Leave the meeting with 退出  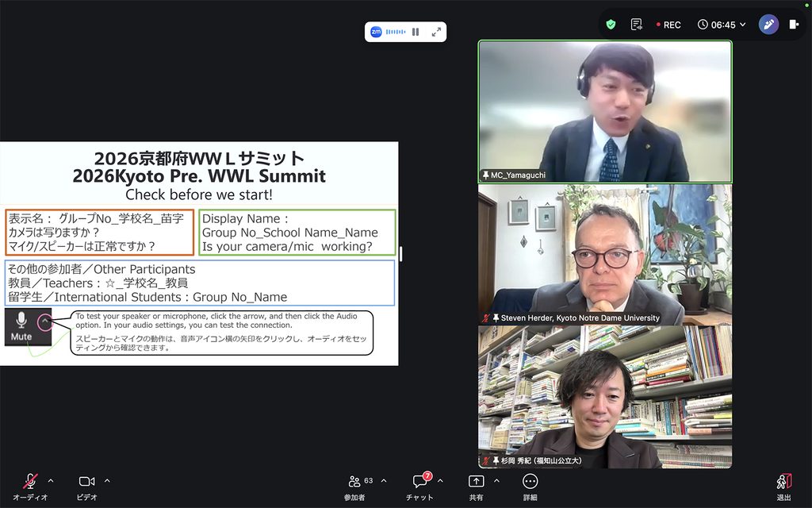tap(783, 487)
